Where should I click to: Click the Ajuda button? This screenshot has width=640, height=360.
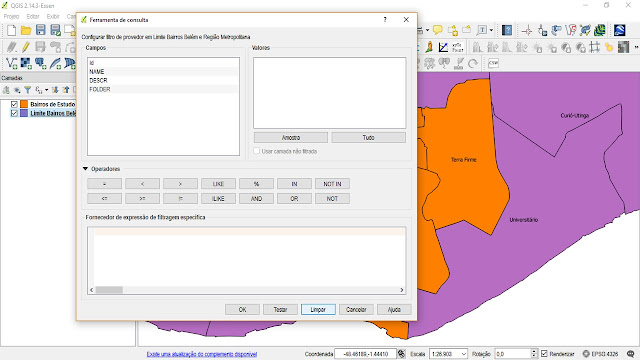click(x=394, y=309)
